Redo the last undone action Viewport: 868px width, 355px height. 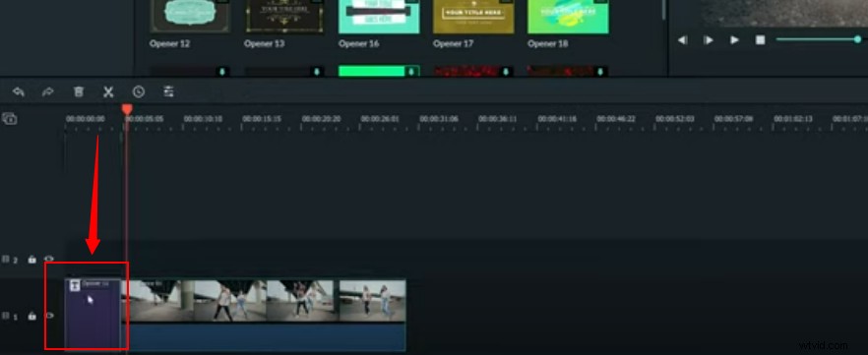(x=48, y=91)
